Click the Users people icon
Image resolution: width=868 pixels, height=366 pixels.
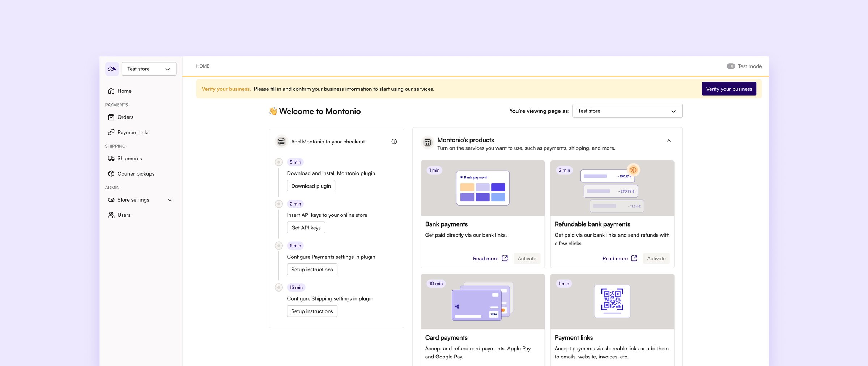point(111,215)
